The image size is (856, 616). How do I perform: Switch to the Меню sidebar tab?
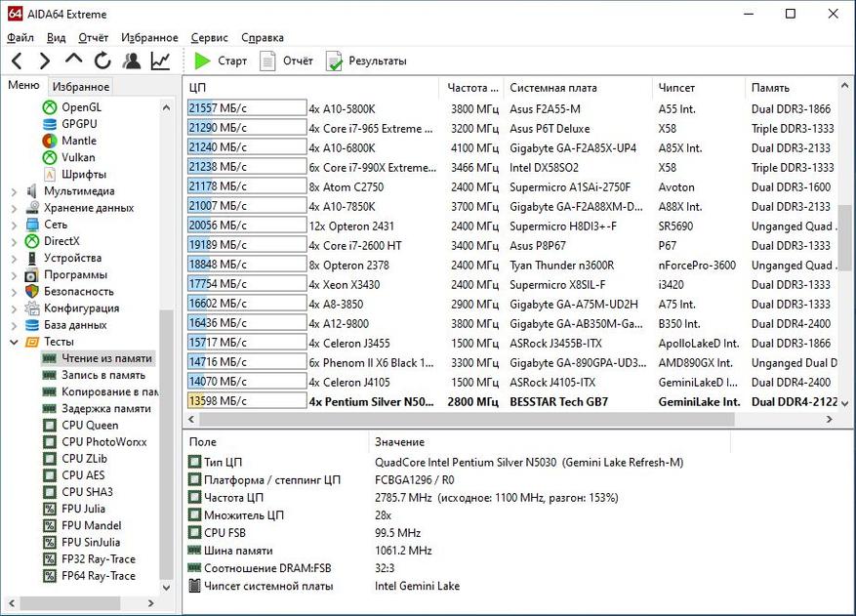23,85
